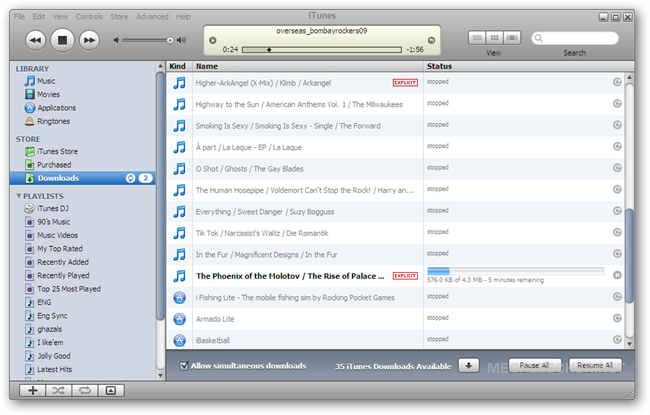Switch to Cover Flow view
The image size is (650, 415).
pos(512,38)
